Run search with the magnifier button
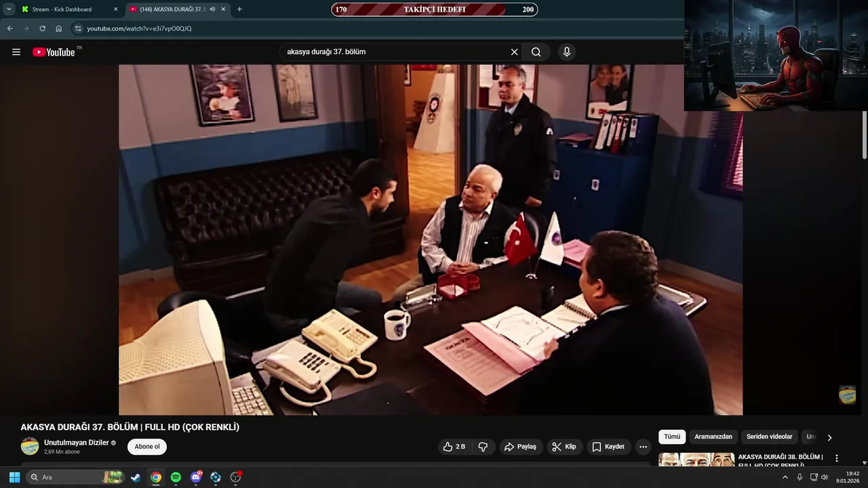868x488 pixels. point(536,52)
